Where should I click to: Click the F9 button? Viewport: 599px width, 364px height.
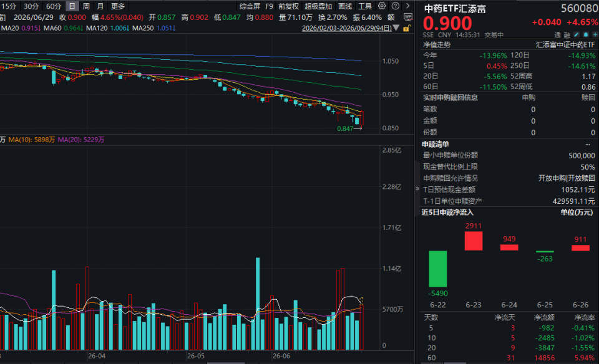point(270,6)
